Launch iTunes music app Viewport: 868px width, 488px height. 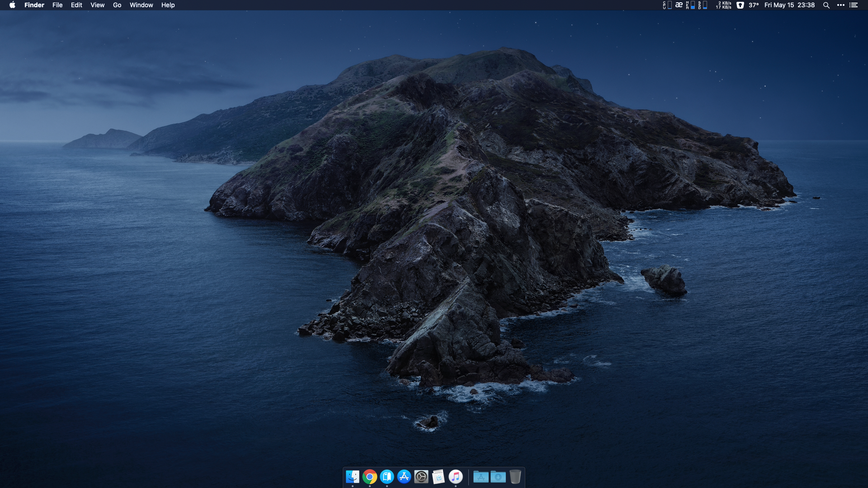455,476
